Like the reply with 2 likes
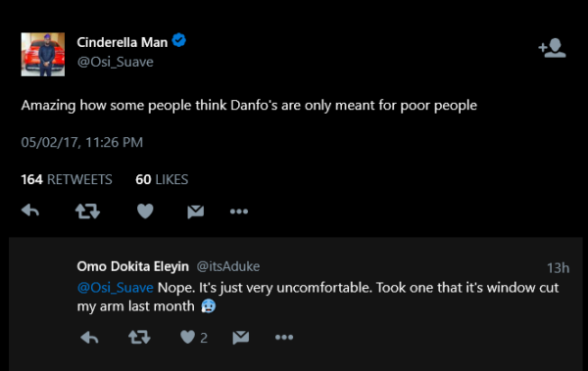 (194, 338)
